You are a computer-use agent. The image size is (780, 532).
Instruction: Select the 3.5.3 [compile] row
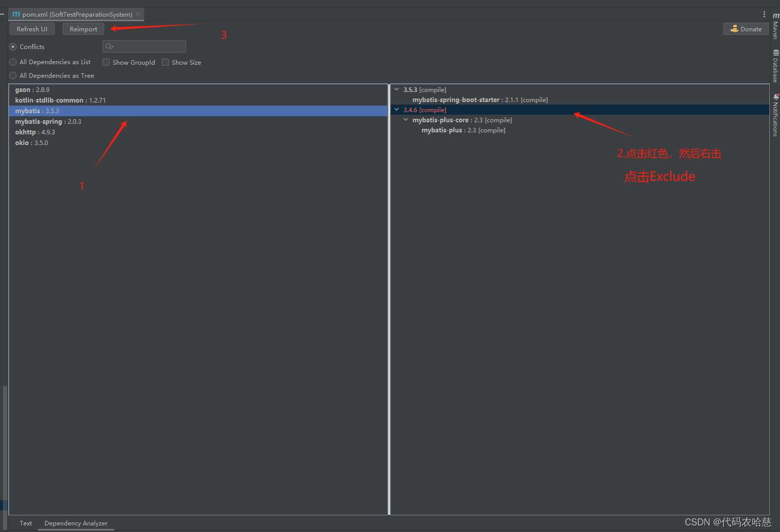pos(580,89)
